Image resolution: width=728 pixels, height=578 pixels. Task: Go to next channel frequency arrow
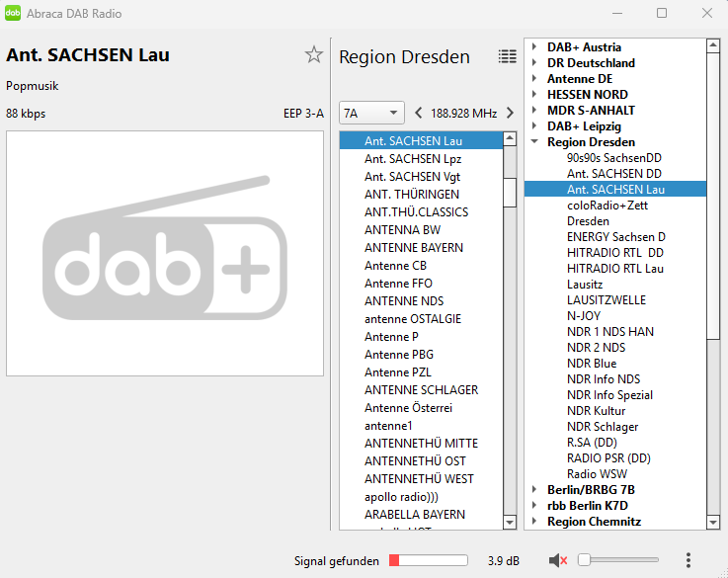click(510, 113)
